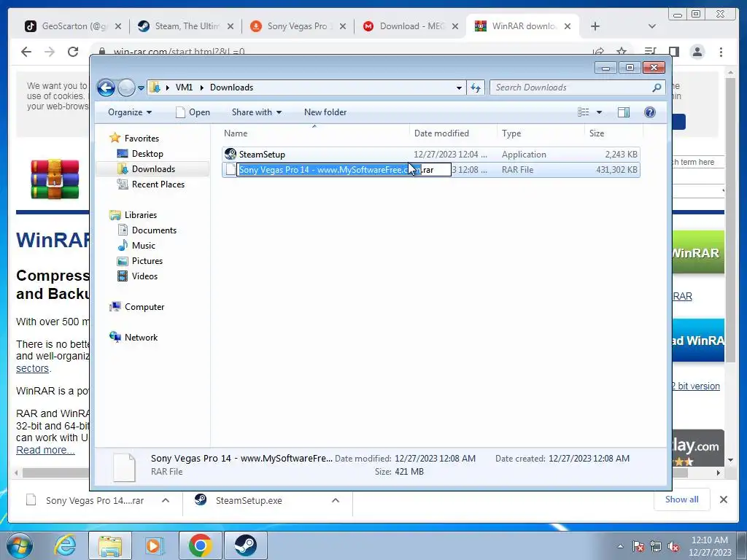Open Windows Media Player from taskbar
Image resolution: width=747 pixels, height=560 pixels.
[x=153, y=545]
